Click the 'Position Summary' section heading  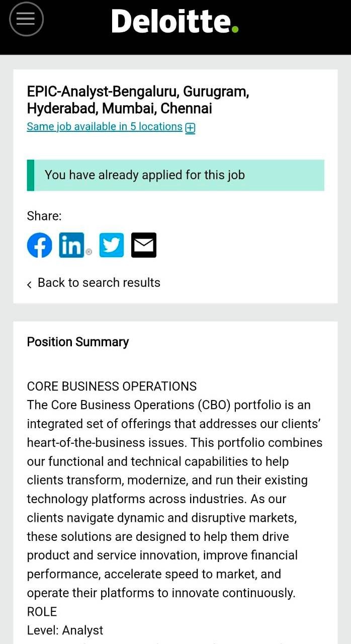coord(78,342)
